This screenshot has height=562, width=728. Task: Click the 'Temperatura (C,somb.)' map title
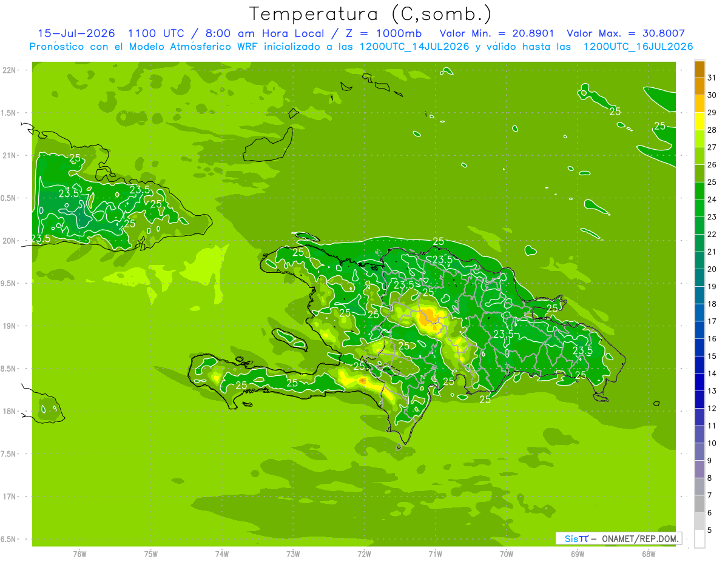tap(371, 13)
